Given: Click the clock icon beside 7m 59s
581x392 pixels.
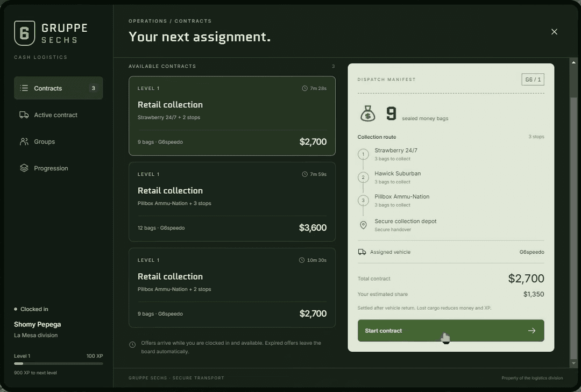Looking at the screenshot, I should pos(304,174).
